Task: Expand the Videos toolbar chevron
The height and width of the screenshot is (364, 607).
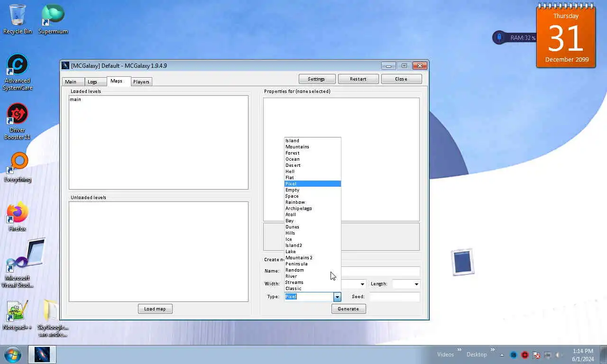Action: [x=459, y=350]
